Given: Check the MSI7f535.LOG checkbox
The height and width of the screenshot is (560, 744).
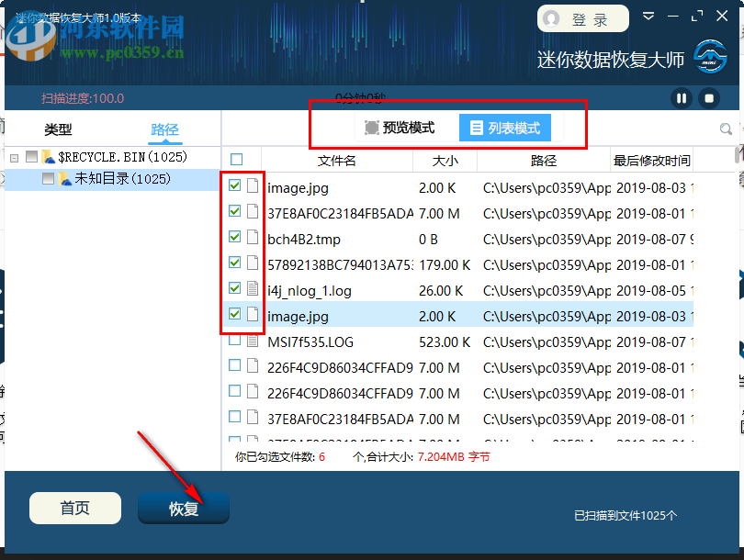Looking at the screenshot, I should point(236,340).
